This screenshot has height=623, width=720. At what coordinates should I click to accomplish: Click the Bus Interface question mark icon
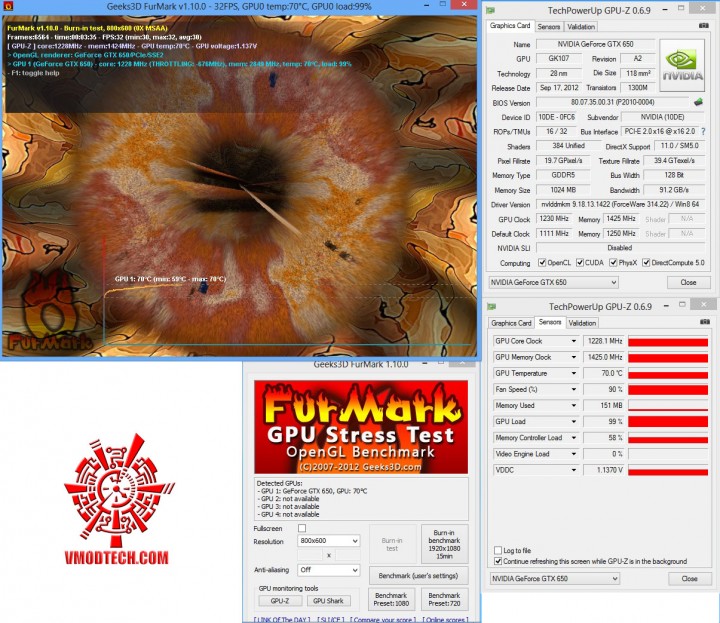coord(703,131)
